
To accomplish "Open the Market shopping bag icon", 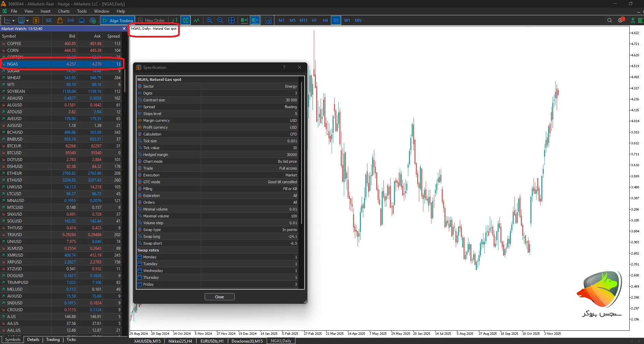I will click(x=60, y=20).
